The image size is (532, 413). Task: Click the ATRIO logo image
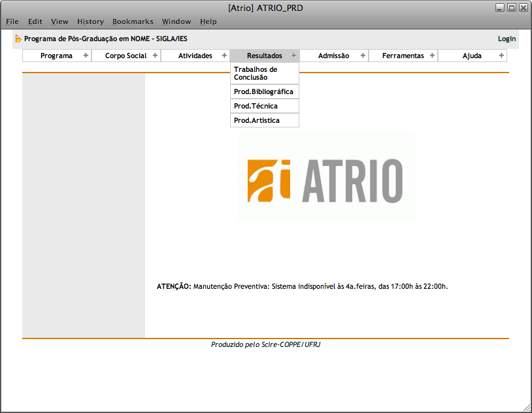pos(325,180)
